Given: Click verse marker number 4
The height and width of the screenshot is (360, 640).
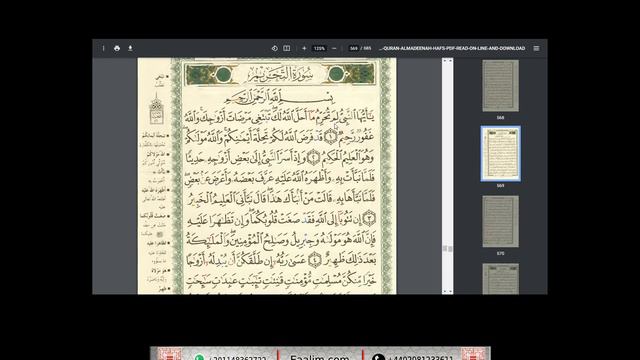Looking at the screenshot, I should pos(314,259).
